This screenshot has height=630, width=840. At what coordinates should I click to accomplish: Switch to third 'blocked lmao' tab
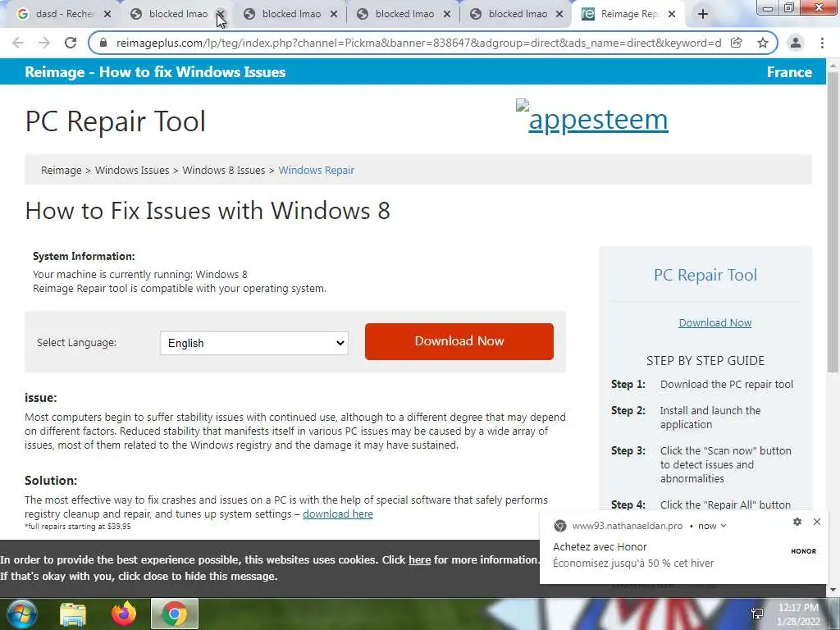click(x=404, y=14)
